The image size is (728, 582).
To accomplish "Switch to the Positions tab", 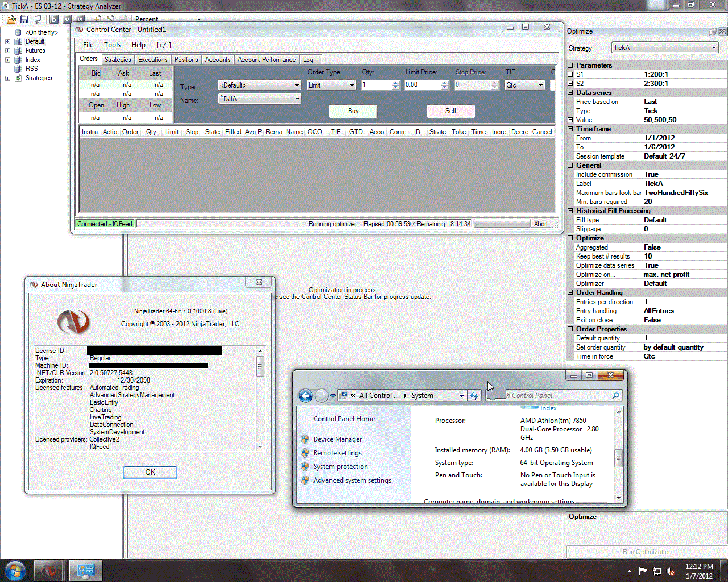I will click(x=187, y=60).
